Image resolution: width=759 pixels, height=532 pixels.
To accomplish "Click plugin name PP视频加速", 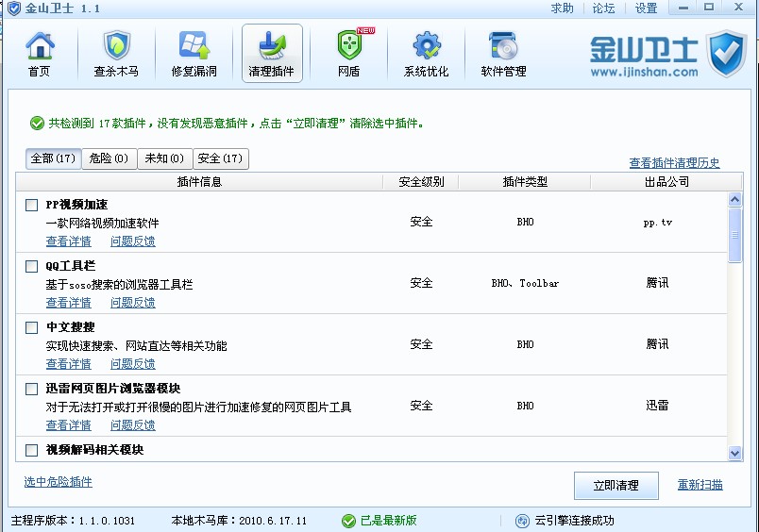I will pyautogui.click(x=77, y=205).
